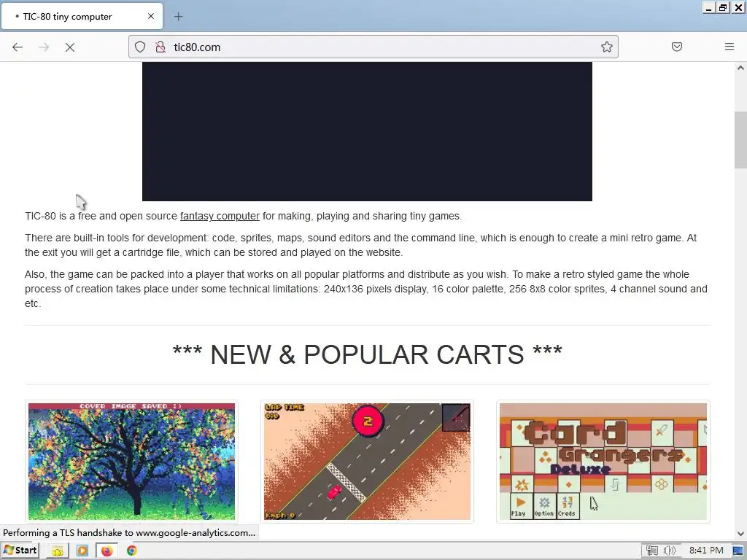Viewport: 747px width, 560px height.
Task: Click the page scrollbar up arrow
Action: [x=740, y=68]
